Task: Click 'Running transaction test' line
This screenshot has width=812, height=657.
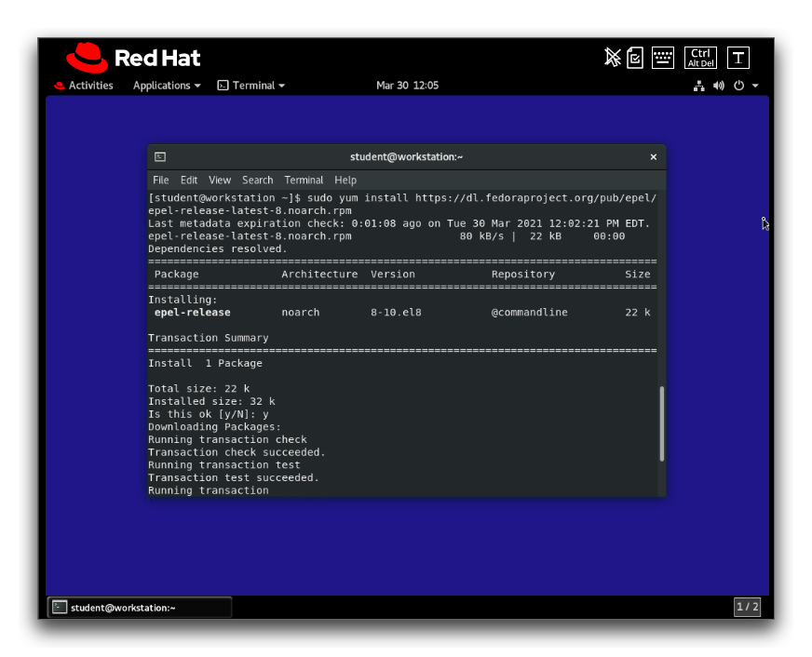Action: (224, 465)
